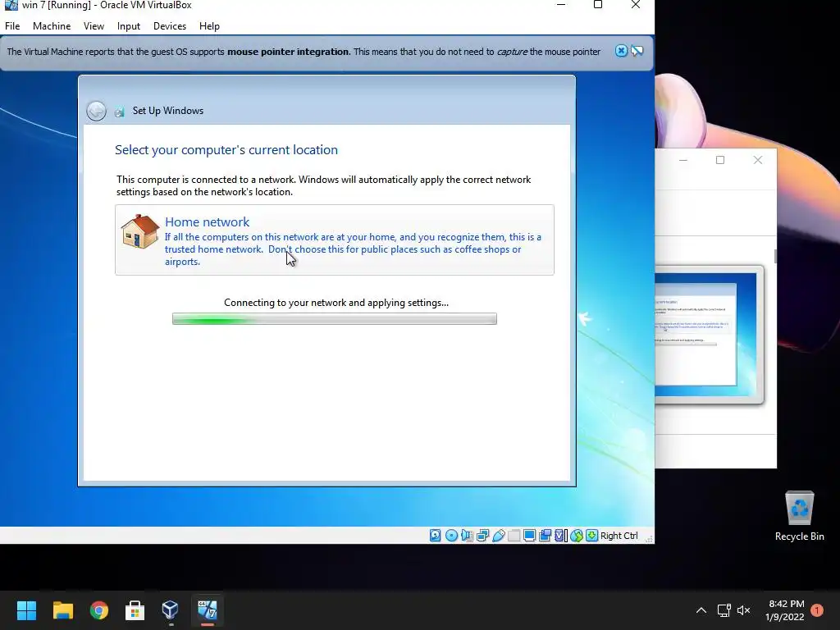The height and width of the screenshot is (630, 840).
Task: Open the Devices menu
Action: 170,26
